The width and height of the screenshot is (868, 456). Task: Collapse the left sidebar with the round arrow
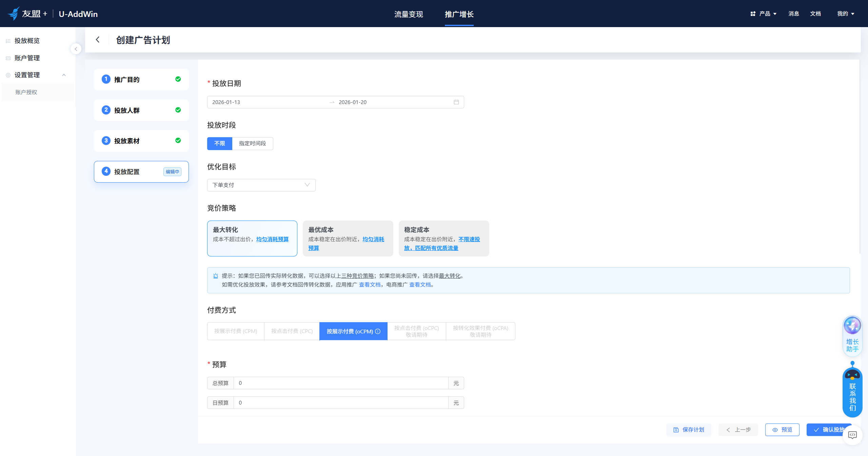pyautogui.click(x=76, y=49)
